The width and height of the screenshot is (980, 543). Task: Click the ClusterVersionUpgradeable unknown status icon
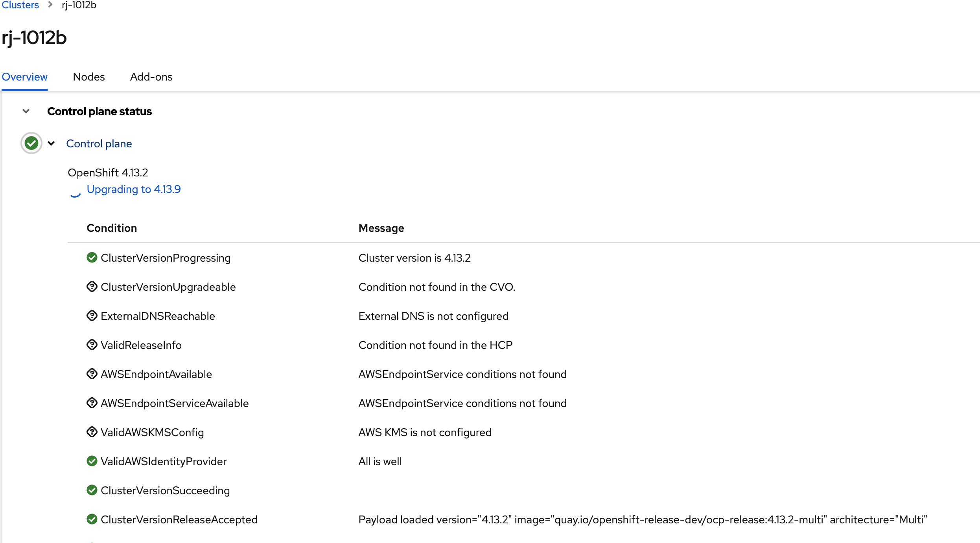[x=92, y=287]
